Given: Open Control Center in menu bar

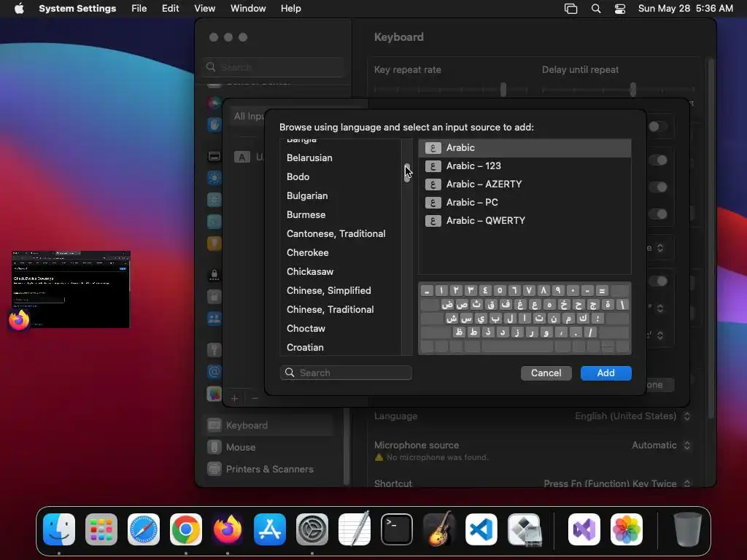Looking at the screenshot, I should point(620,9).
